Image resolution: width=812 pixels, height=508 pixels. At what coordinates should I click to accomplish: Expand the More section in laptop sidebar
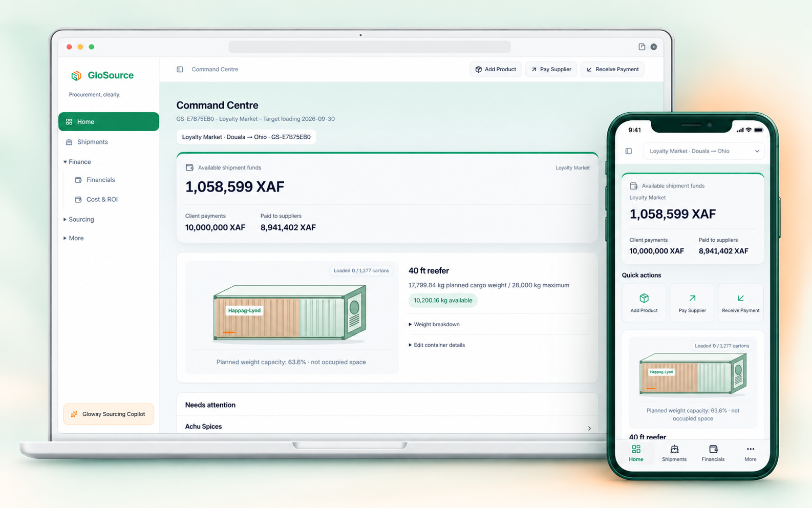point(74,238)
